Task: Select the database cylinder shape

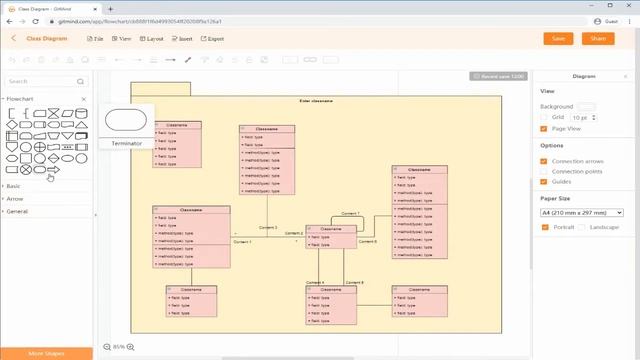Action: [81, 113]
